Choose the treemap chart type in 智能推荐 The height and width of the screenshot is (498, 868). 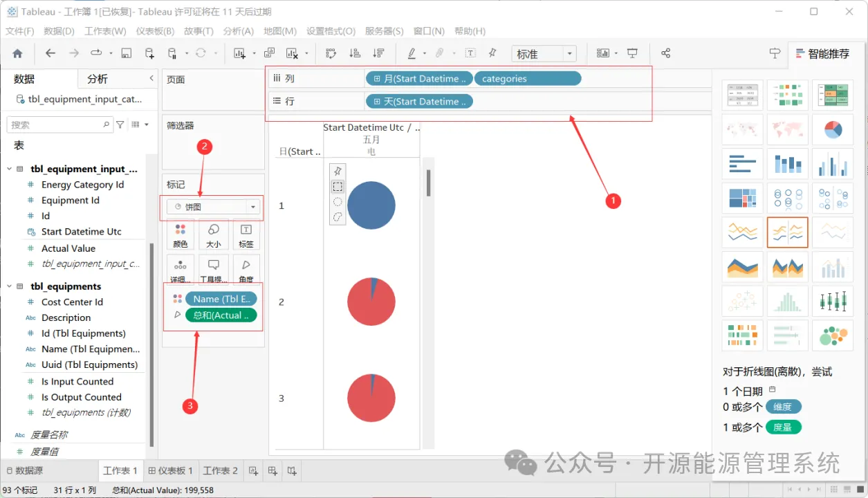click(742, 198)
